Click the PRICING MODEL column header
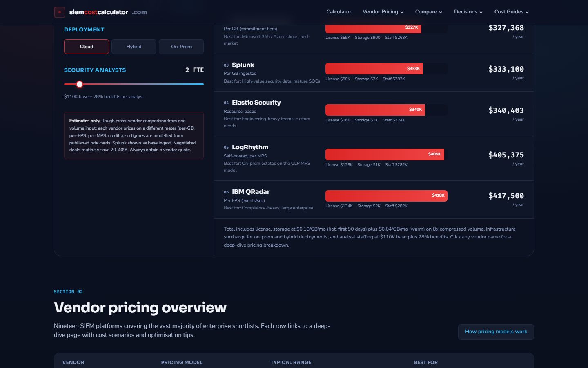Screen dimensions: 588x368 (182, 362)
